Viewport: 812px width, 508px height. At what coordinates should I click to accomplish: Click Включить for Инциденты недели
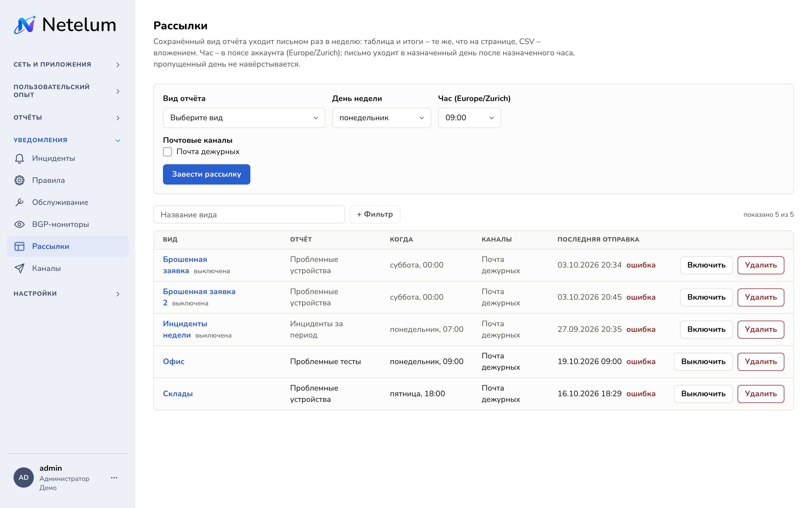tap(706, 330)
